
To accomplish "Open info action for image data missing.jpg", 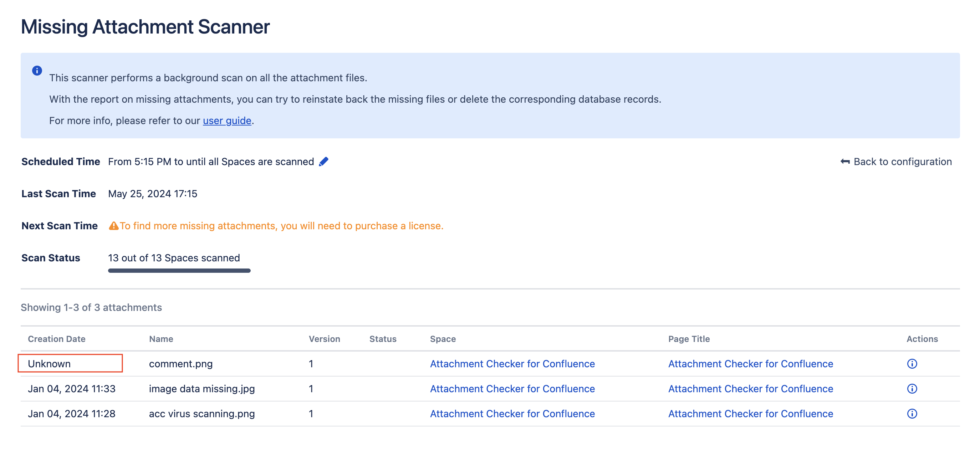I will tap(912, 388).
